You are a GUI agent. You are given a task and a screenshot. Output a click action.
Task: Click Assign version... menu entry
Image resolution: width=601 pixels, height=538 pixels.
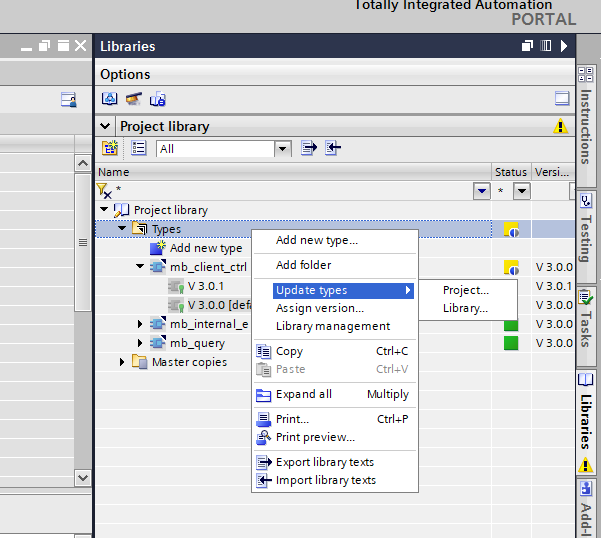(320, 308)
